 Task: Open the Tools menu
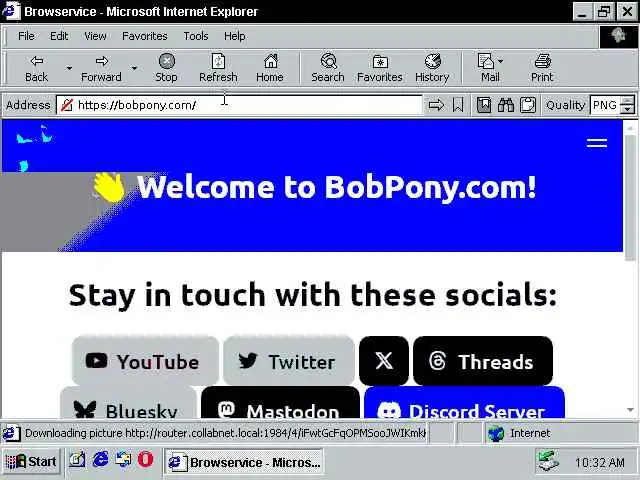tap(196, 36)
